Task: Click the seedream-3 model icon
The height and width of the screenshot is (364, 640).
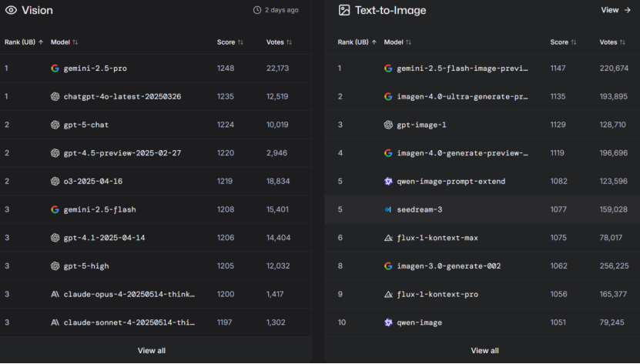Action: click(x=388, y=209)
